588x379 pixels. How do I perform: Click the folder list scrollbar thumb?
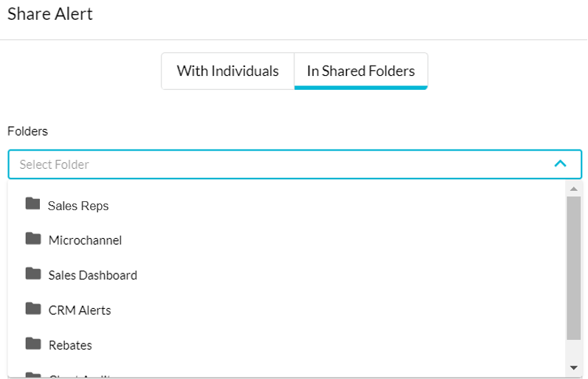[x=574, y=268]
